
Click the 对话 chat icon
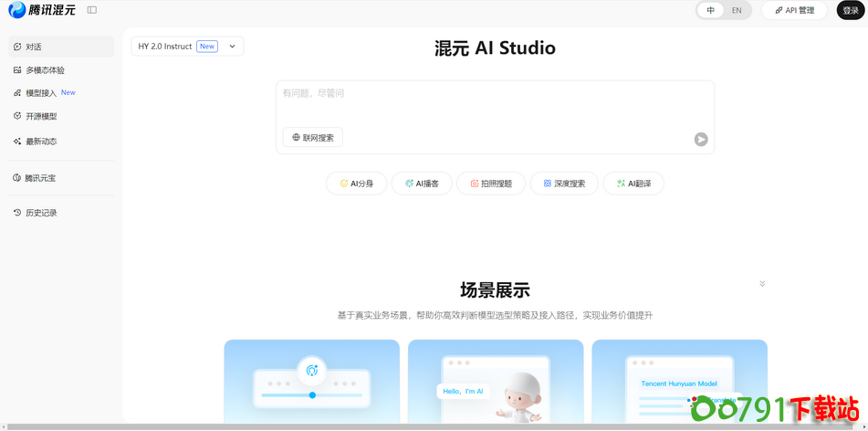pyautogui.click(x=17, y=47)
